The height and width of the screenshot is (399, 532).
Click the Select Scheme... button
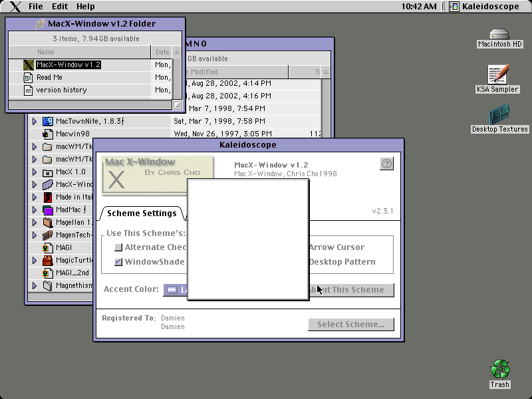[x=351, y=325]
